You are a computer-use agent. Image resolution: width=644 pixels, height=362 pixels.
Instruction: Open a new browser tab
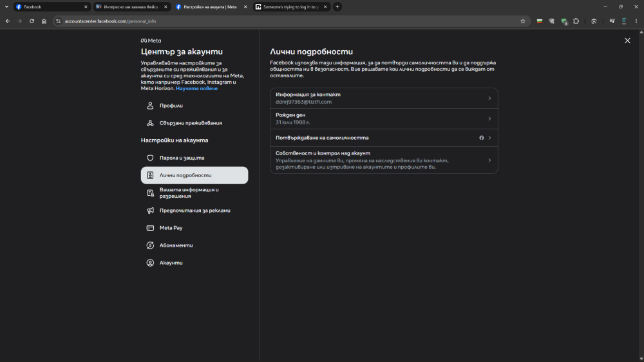click(x=337, y=7)
